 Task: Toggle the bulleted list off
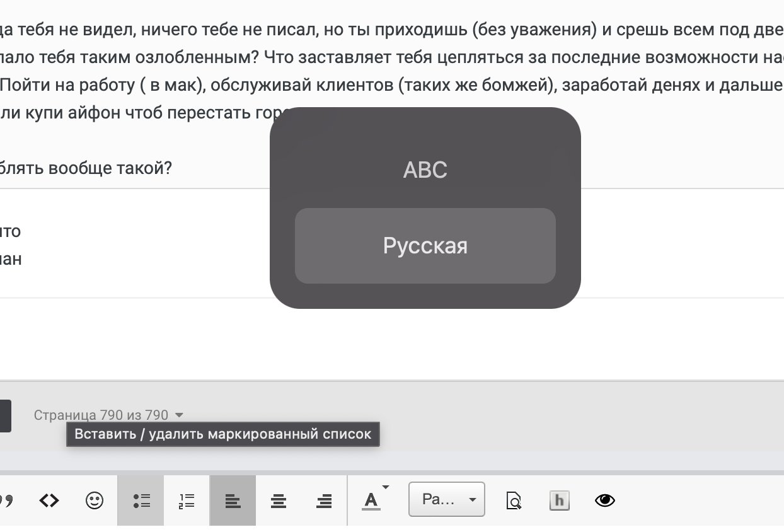pos(140,500)
